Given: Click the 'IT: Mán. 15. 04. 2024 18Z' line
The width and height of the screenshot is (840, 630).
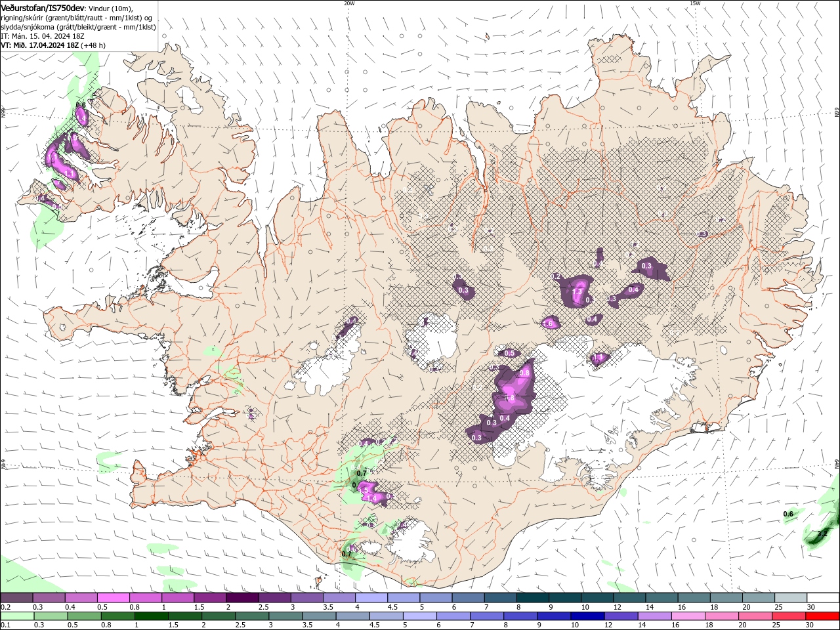Looking at the screenshot, I should (42, 36).
